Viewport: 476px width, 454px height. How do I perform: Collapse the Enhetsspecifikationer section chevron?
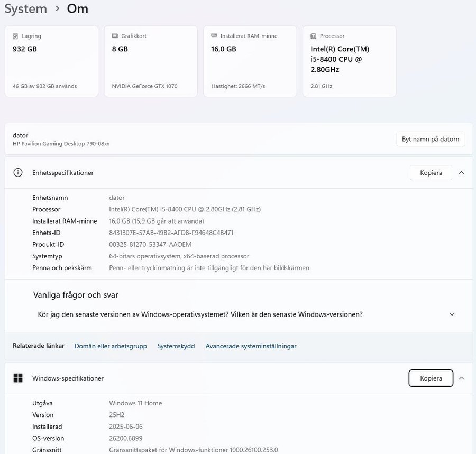click(x=461, y=173)
